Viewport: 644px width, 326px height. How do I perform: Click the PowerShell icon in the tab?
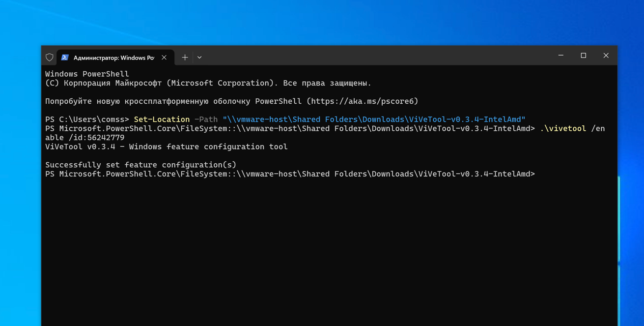[65, 58]
